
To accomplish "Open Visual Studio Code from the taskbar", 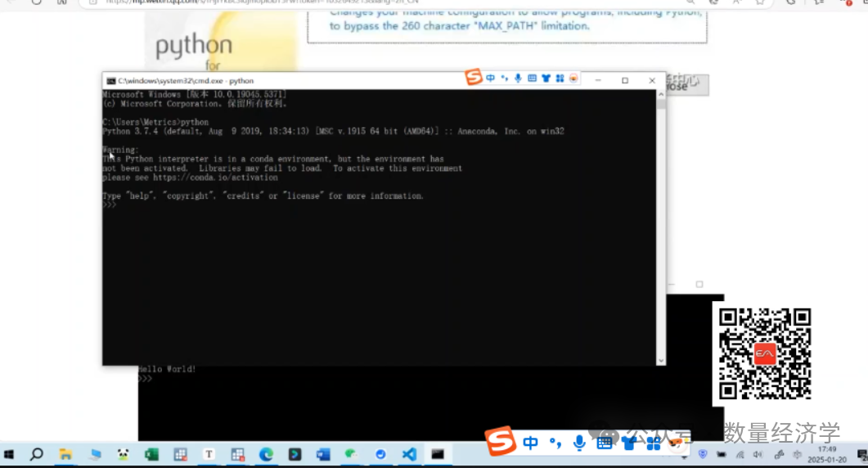I will click(409, 455).
